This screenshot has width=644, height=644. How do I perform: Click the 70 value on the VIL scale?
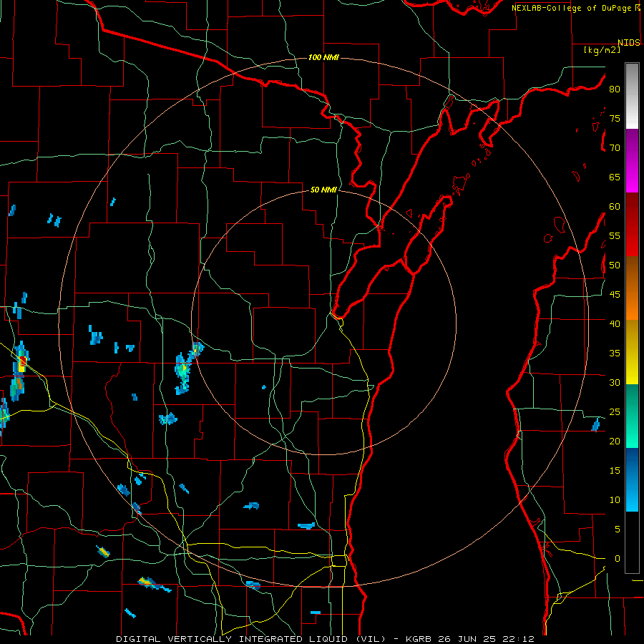(615, 148)
